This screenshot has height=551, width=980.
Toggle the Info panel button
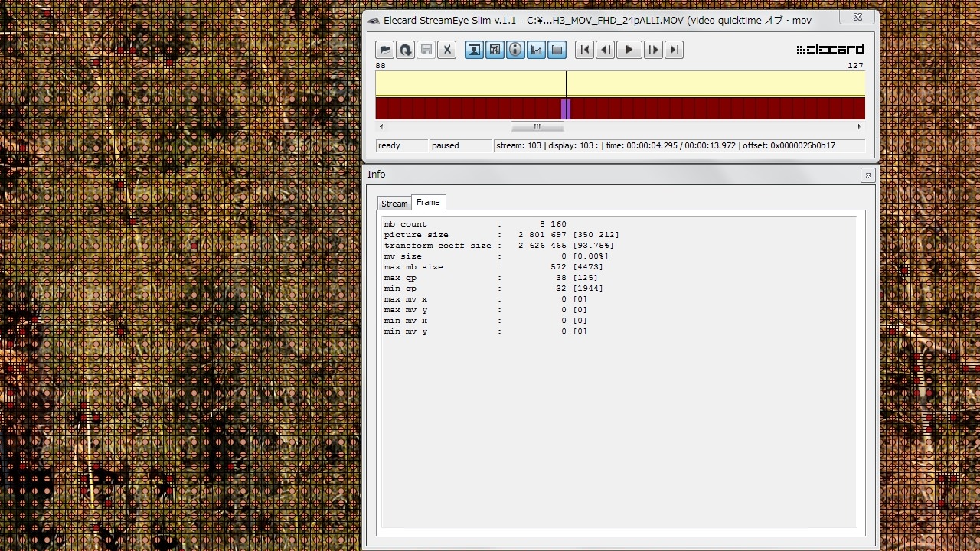click(515, 50)
